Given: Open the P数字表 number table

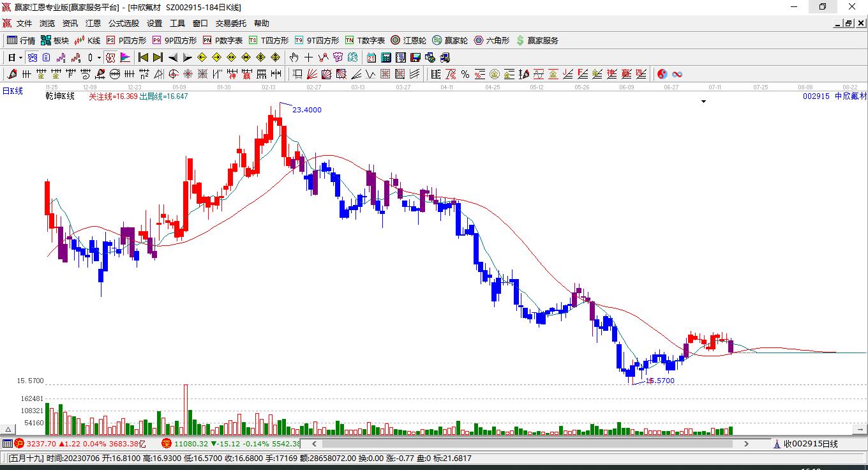Looking at the screenshot, I should click(223, 40).
